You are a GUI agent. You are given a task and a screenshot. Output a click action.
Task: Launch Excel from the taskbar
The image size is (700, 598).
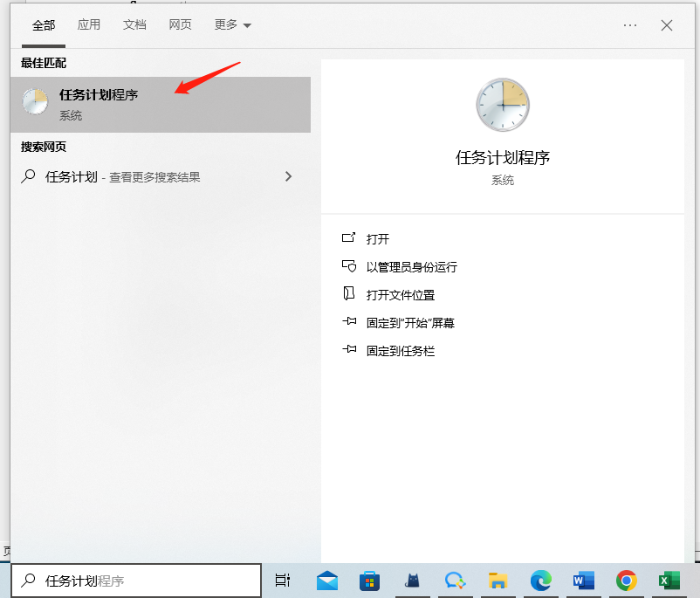(669, 580)
